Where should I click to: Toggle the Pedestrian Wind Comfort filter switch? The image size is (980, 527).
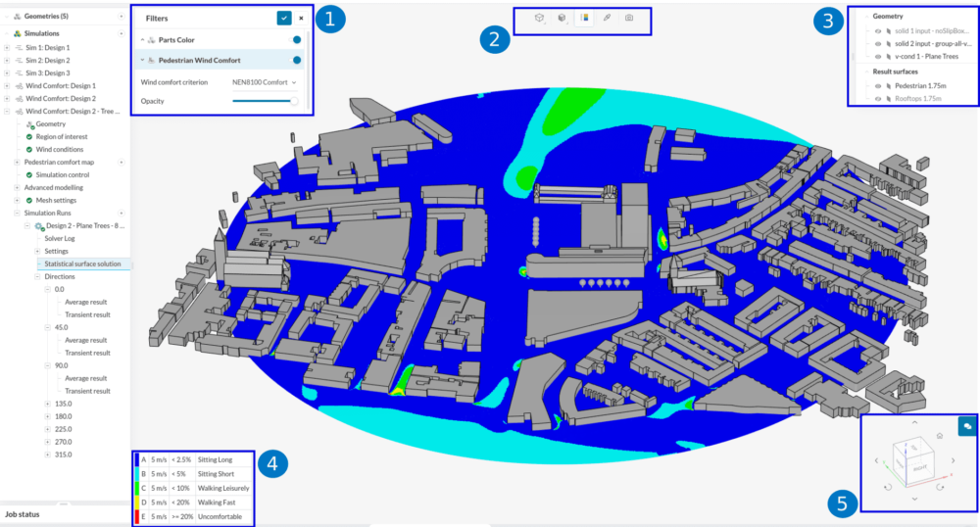296,61
